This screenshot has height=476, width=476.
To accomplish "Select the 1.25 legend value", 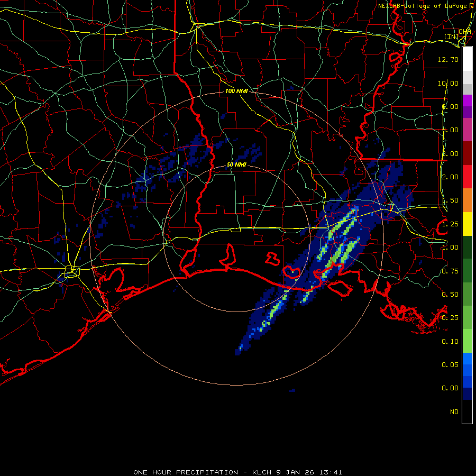I will coord(450,224).
